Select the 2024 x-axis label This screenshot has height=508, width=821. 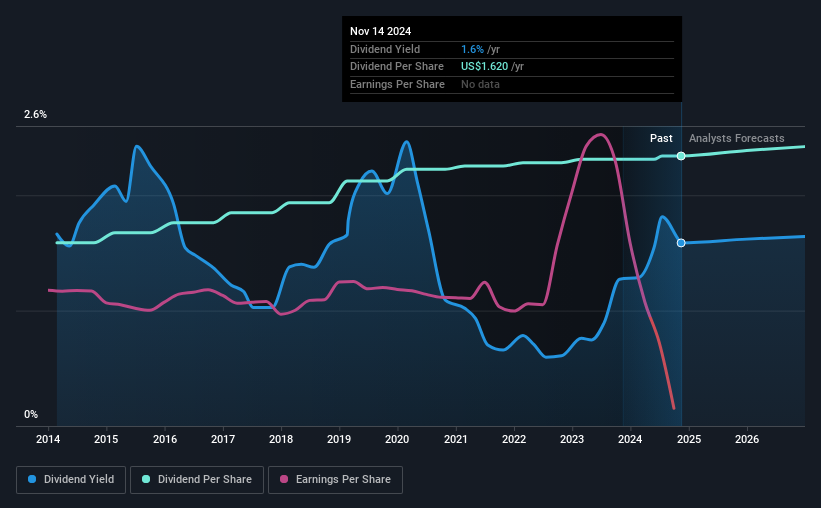[x=630, y=439]
